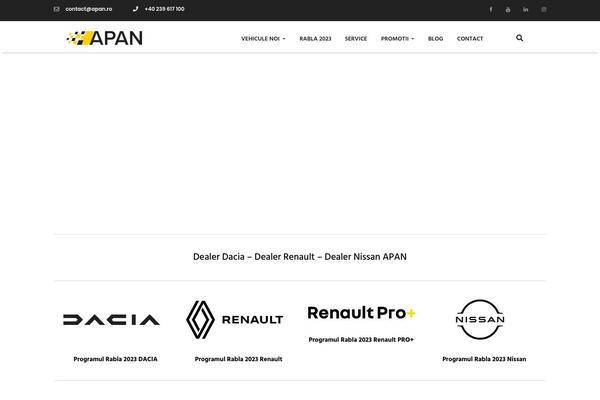Open the LinkedIn social icon
This screenshot has height=400, width=600.
pos(526,10)
